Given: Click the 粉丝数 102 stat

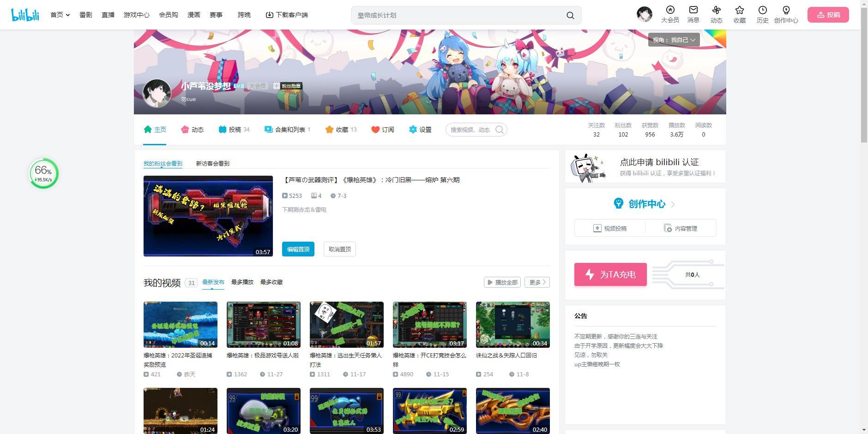Looking at the screenshot, I should (623, 130).
